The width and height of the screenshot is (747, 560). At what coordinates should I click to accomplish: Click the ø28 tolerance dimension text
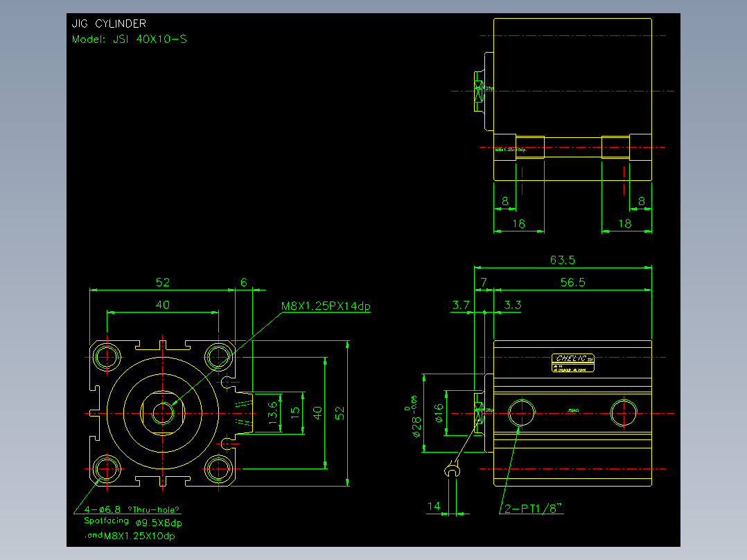(413, 416)
